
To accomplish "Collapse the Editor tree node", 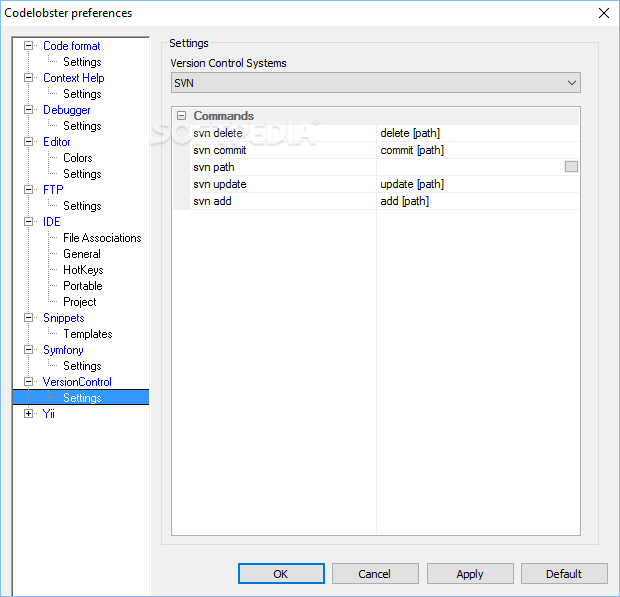I will (x=28, y=142).
